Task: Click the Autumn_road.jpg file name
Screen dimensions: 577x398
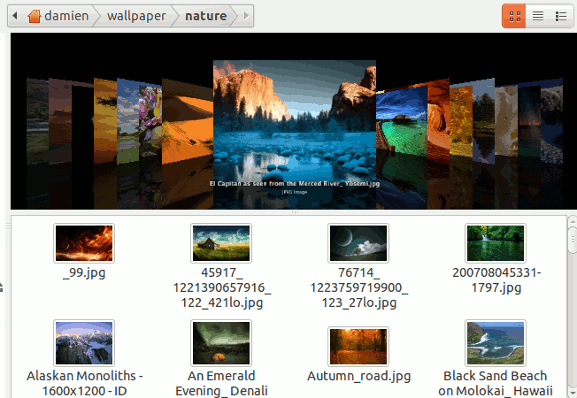Action: coord(359,376)
